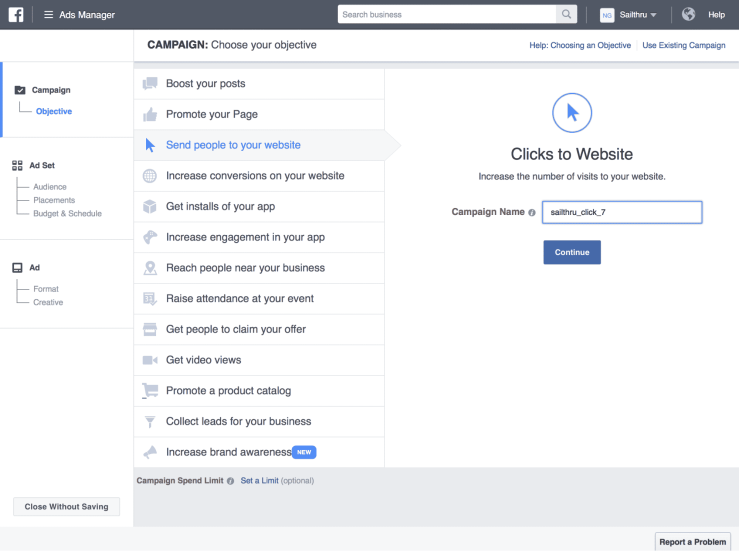The width and height of the screenshot is (739, 551).
Task: Click the search magnifier button
Action: coord(567,15)
